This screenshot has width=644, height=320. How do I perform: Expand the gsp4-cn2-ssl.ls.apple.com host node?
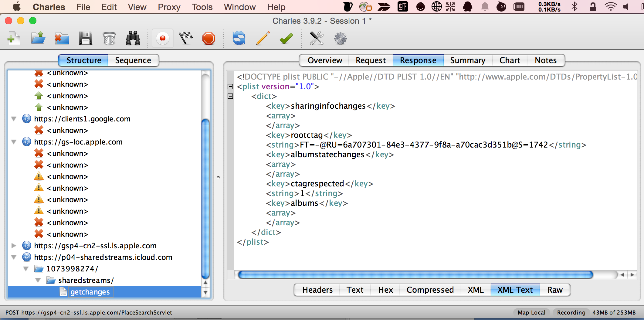[14, 246]
